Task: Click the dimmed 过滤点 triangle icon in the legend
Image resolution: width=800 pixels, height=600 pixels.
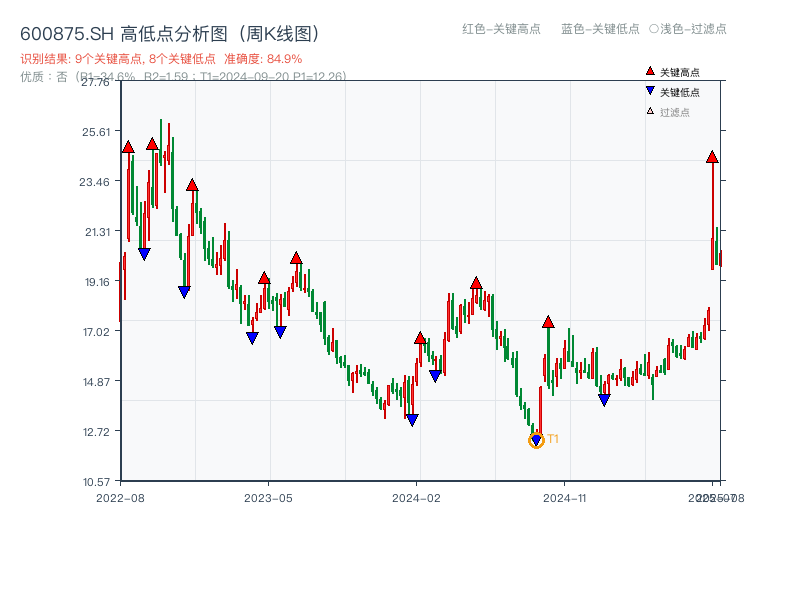Action: coord(649,110)
